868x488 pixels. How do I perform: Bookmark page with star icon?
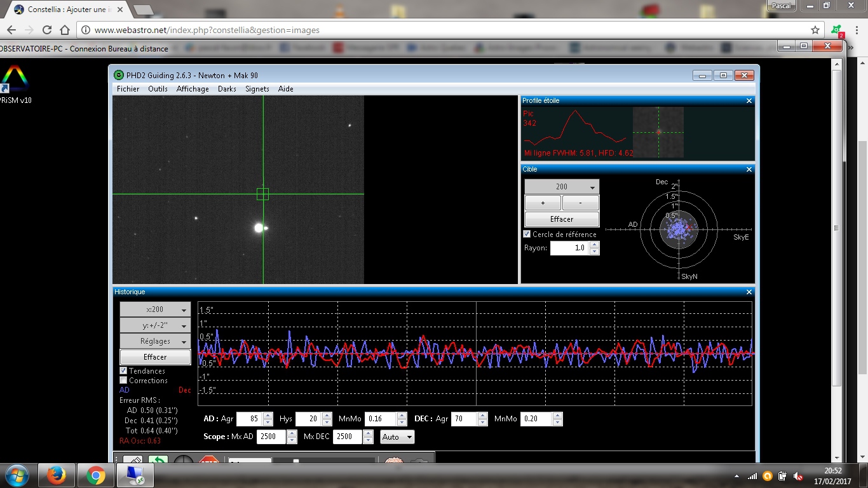pyautogui.click(x=815, y=30)
